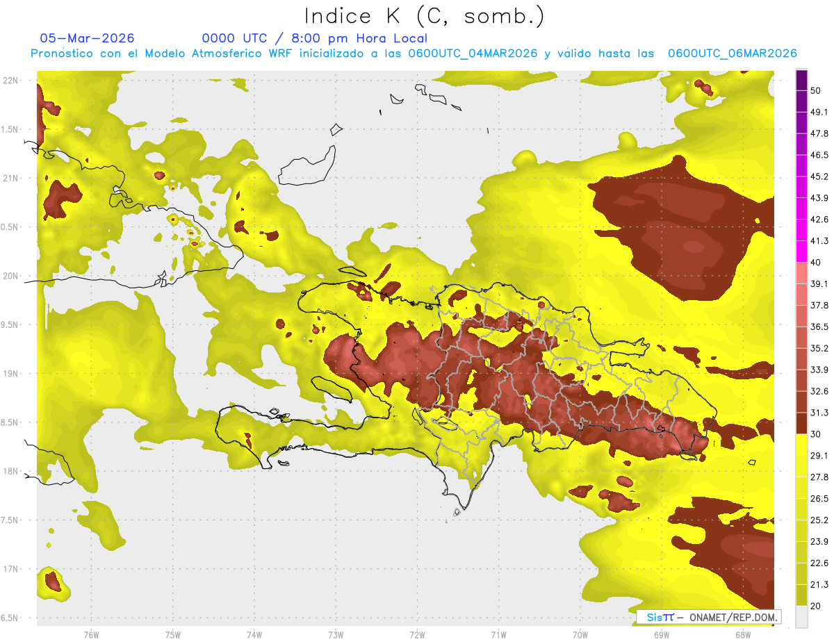Click the '46.5' colorbar value
Image resolution: width=834 pixels, height=644 pixels.
[819, 155]
